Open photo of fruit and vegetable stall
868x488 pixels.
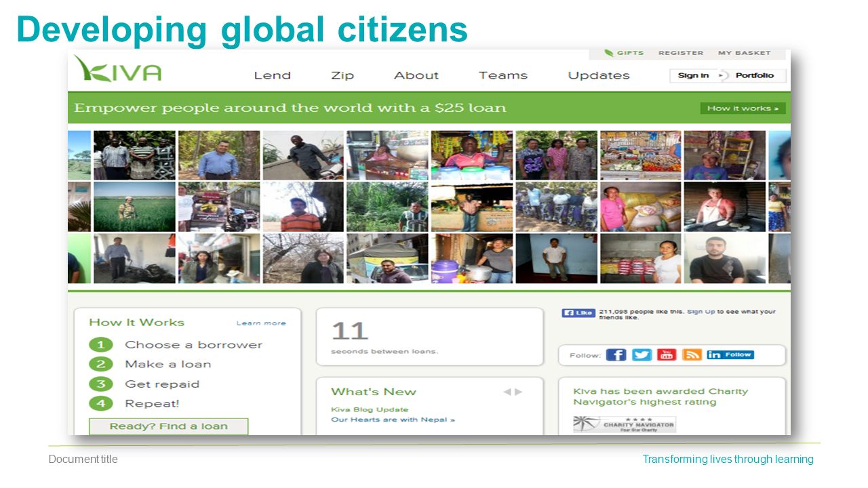[641, 155]
